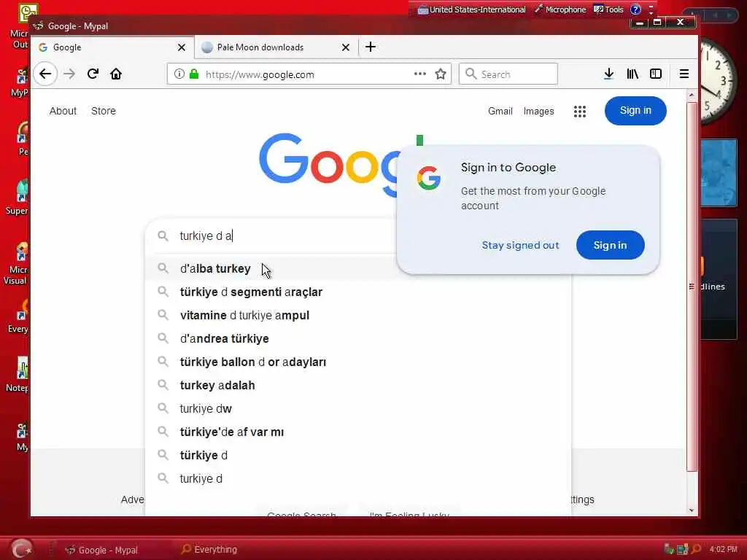Change United States-International keyboard layout
Image resolution: width=747 pixels, height=560 pixels.
click(472, 9)
